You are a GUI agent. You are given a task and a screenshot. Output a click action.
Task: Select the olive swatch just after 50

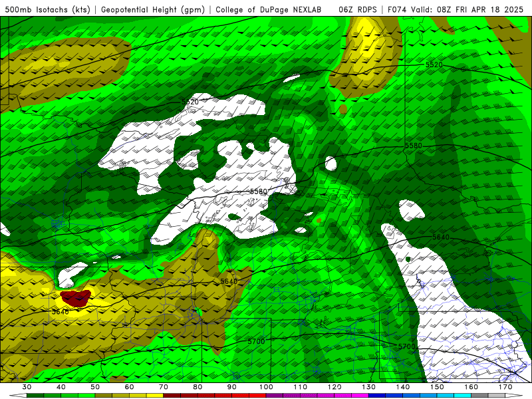(104, 396)
